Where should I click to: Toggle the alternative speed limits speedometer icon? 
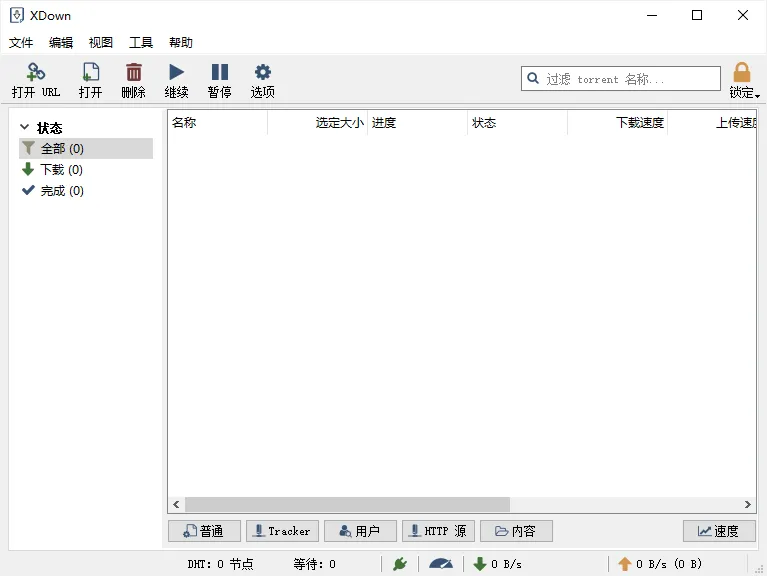tap(441, 564)
